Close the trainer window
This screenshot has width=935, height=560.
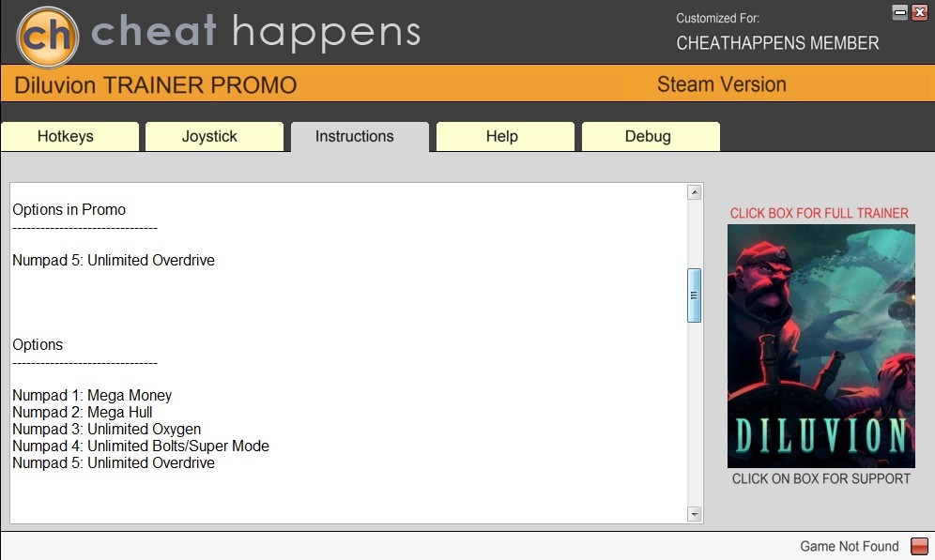pos(919,12)
